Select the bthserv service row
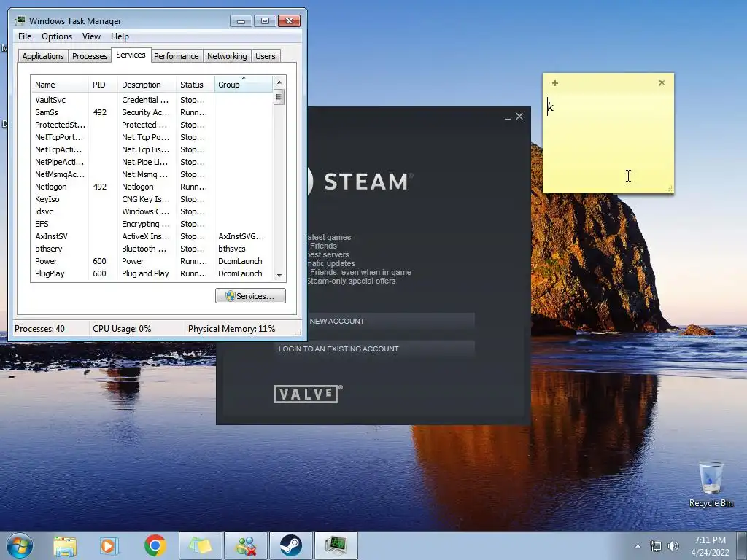Viewport: 747px width, 560px height. 152,249
